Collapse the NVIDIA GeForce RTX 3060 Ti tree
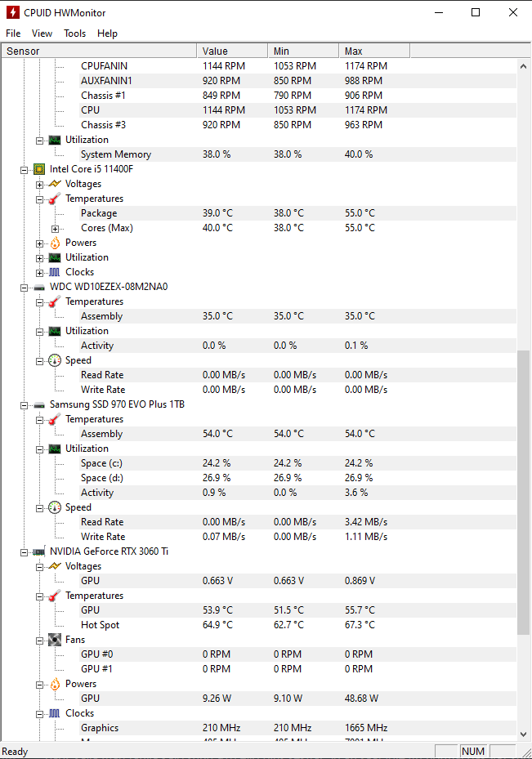532x759 pixels. pos(24,551)
